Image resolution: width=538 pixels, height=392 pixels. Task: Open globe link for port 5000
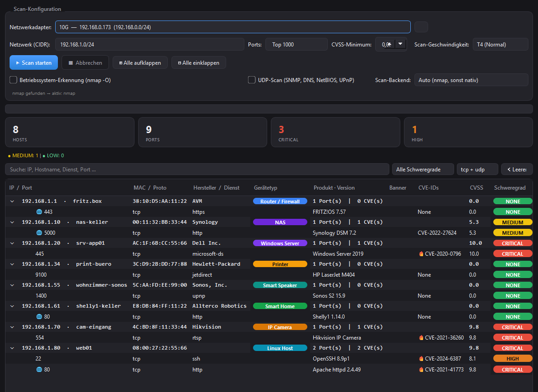click(x=39, y=233)
